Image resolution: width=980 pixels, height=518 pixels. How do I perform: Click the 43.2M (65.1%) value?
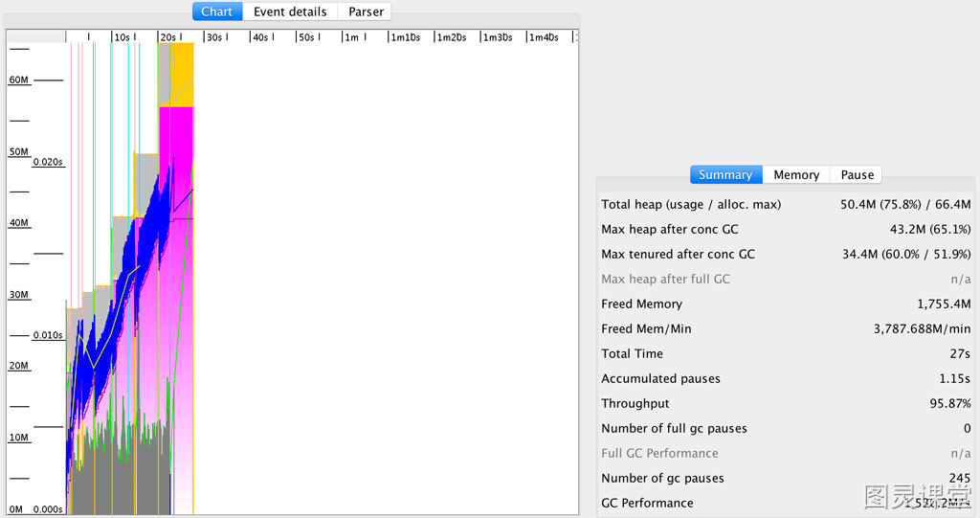[x=930, y=230]
